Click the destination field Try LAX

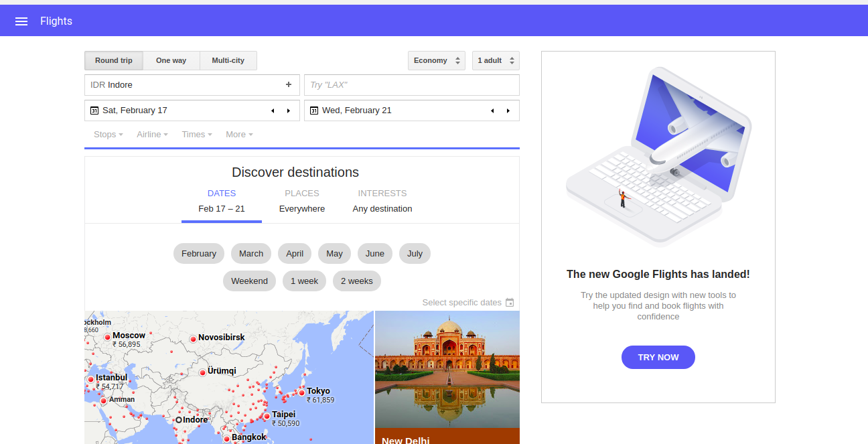click(412, 85)
